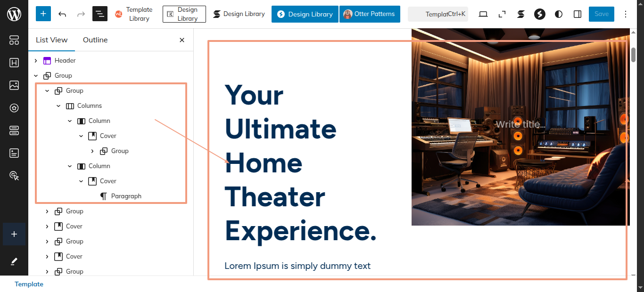Image resolution: width=644 pixels, height=292 pixels.
Task: Click the Template breadcrumb link
Action: (x=29, y=284)
